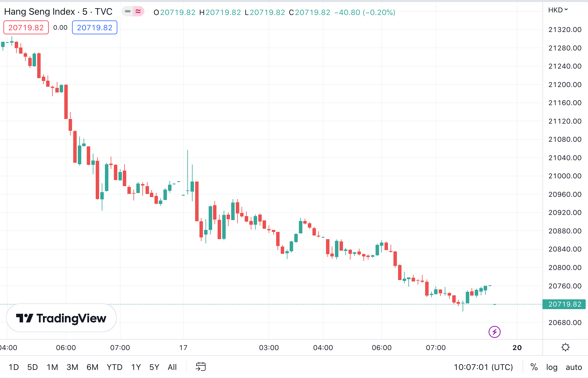This screenshot has width=588, height=378.
Task: Click the gray dash status indicator
Action: 127,12
